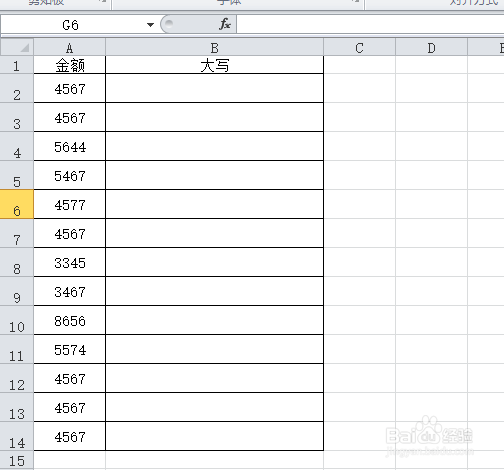Select the cell containing 8656
The width and height of the screenshot is (504, 470).
70,320
